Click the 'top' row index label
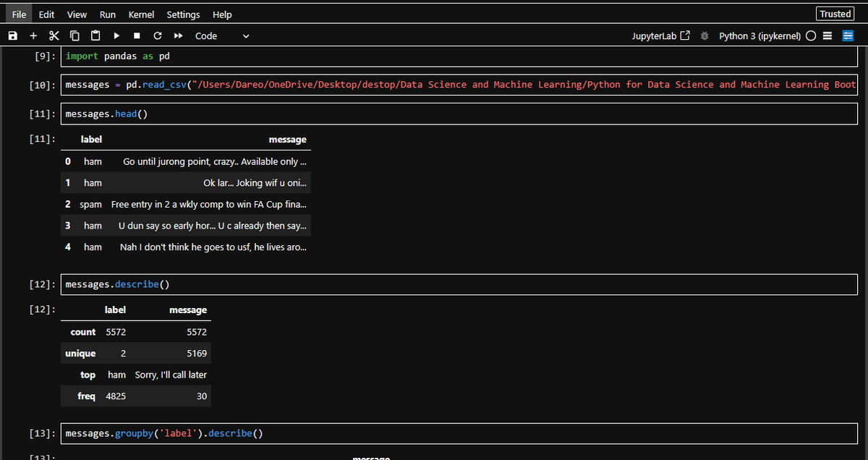The height and width of the screenshot is (460, 868). pos(88,375)
